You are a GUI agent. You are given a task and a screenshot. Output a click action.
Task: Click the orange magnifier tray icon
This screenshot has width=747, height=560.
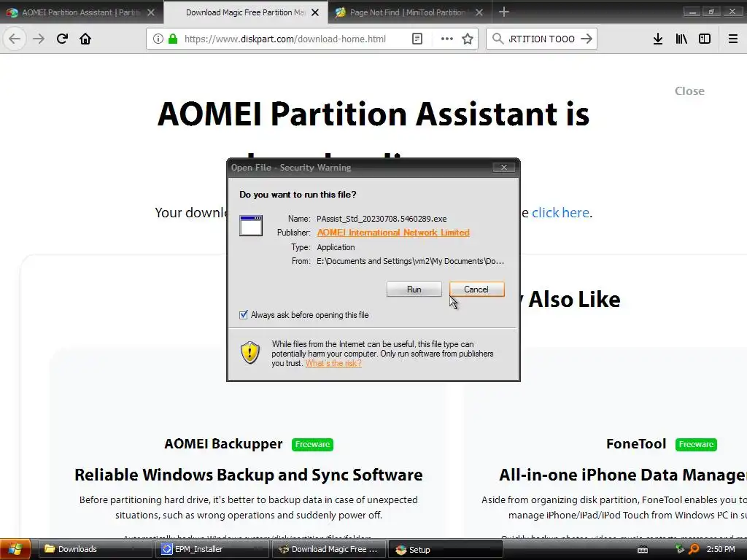(x=694, y=549)
